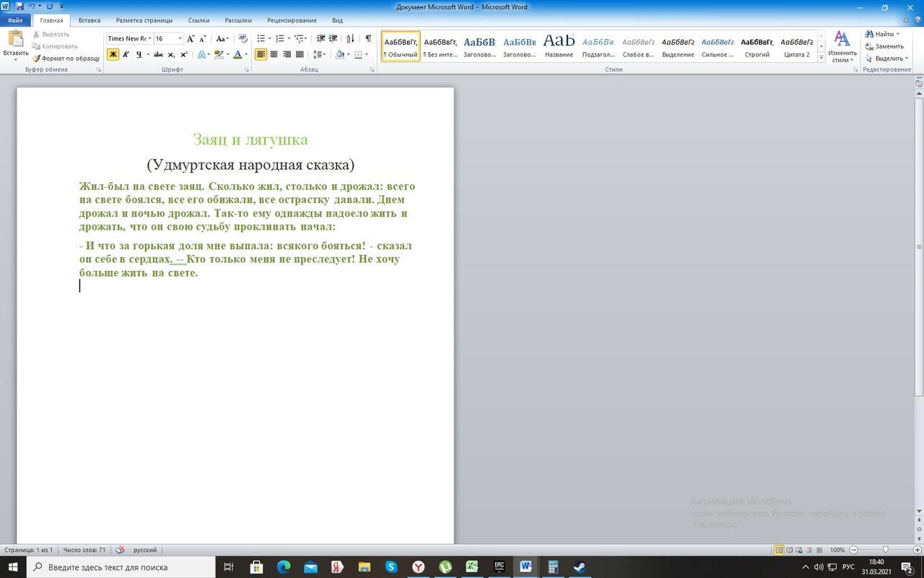Screen dimensions: 924x578
Task: Shrink font size with smaller A icon
Action: coord(203,39)
